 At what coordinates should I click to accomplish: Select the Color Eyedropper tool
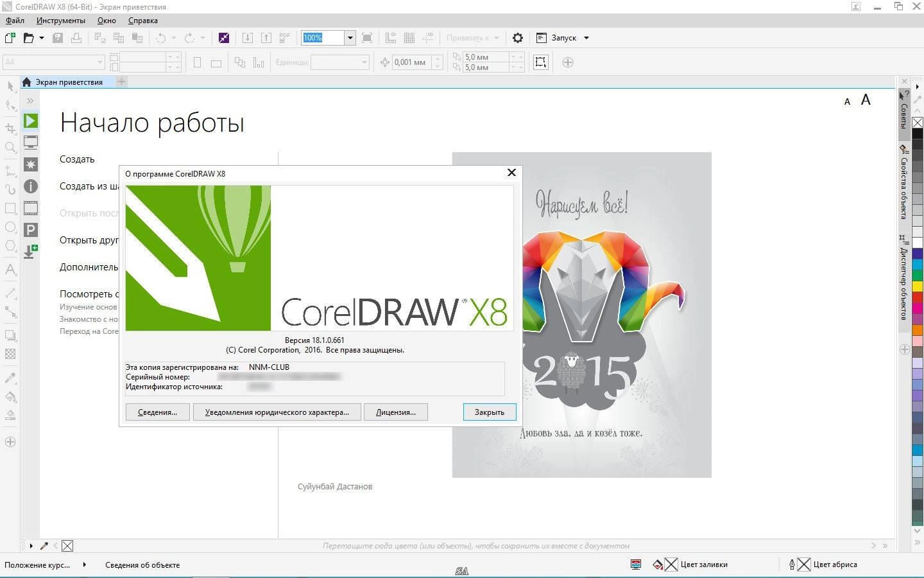tap(10, 378)
